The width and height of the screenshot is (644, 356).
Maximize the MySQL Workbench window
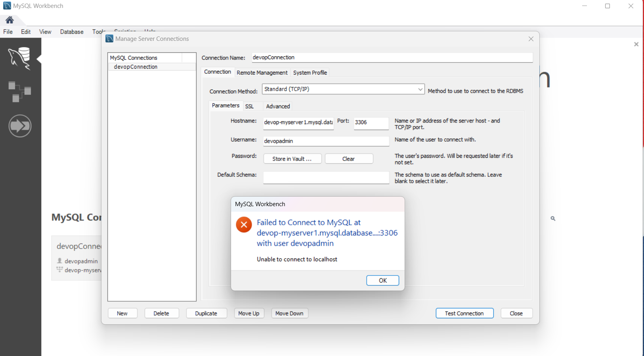click(x=608, y=6)
